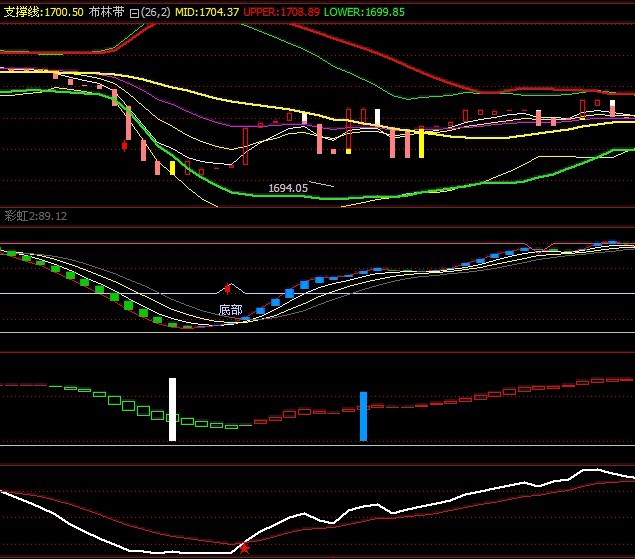Click the 底部 bottom signal label

point(230,310)
